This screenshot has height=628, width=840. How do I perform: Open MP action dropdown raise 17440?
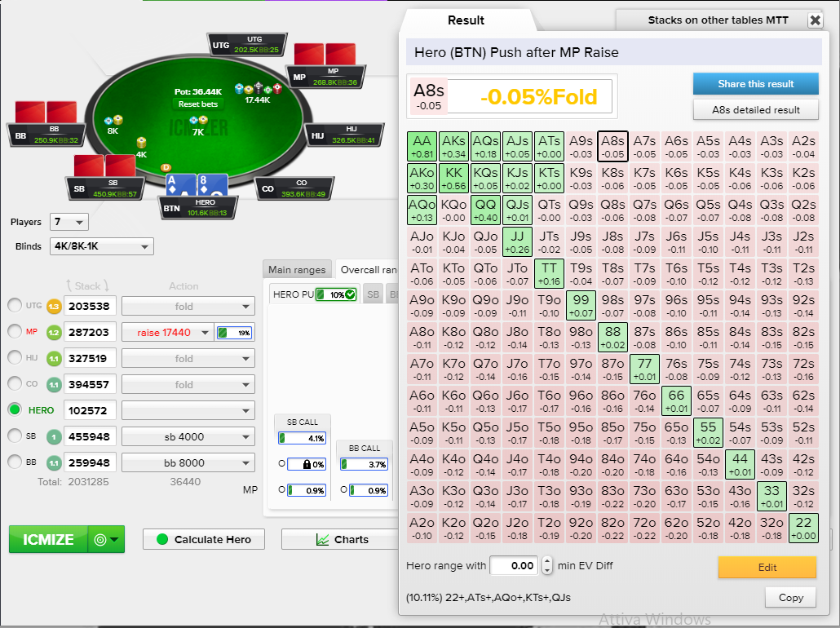tap(168, 333)
